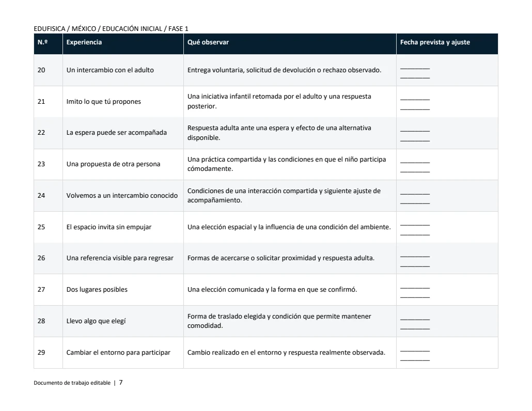
Task: Click 'Dos lugares posibles' experience cell
Action: point(123,290)
